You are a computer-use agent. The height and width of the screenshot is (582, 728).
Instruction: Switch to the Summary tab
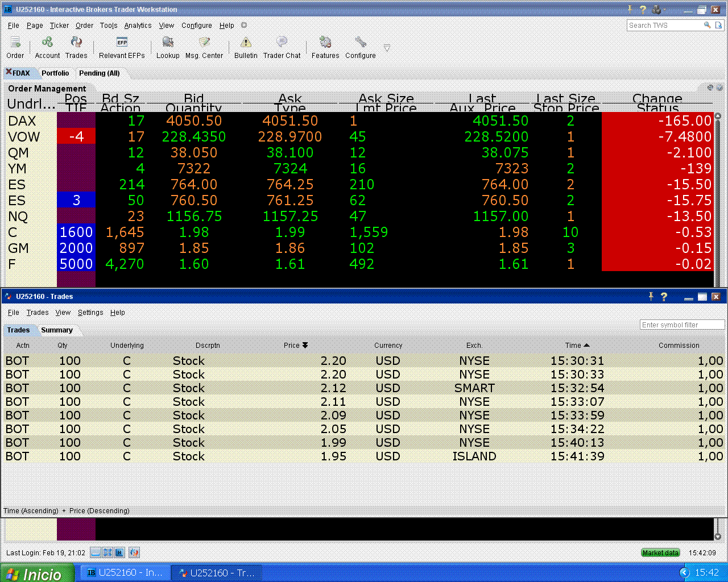pyautogui.click(x=57, y=330)
